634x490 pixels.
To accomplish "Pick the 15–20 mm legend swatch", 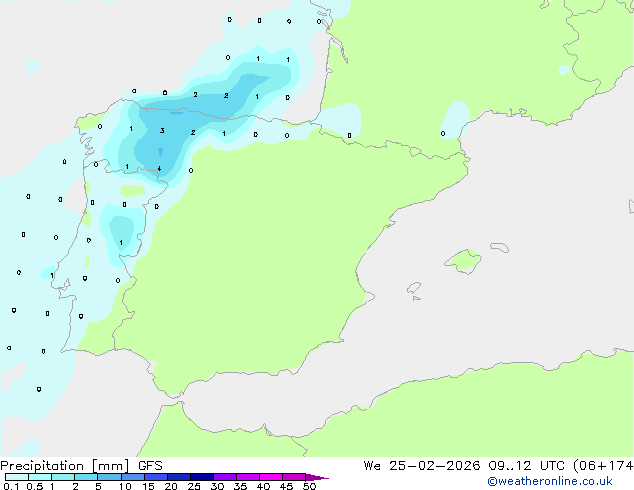I will tap(155, 477).
